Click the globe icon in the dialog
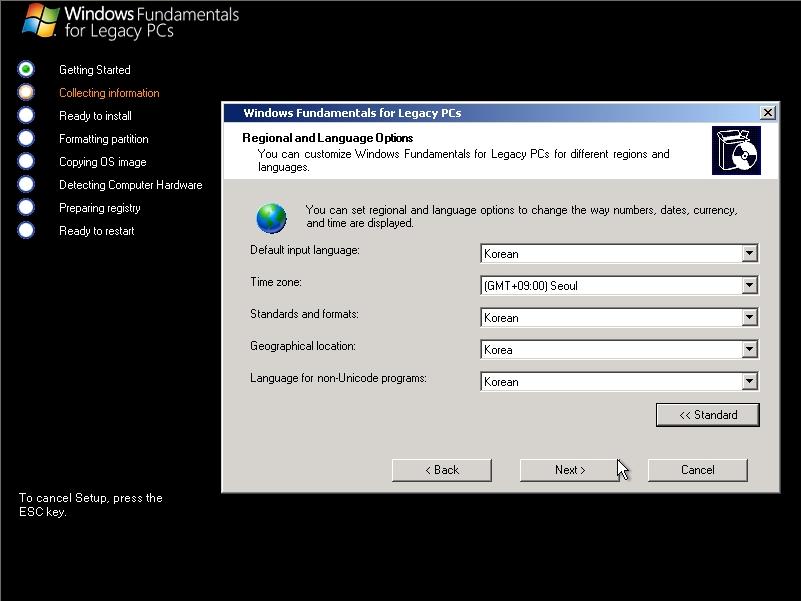This screenshot has height=601, width=801. [271, 218]
